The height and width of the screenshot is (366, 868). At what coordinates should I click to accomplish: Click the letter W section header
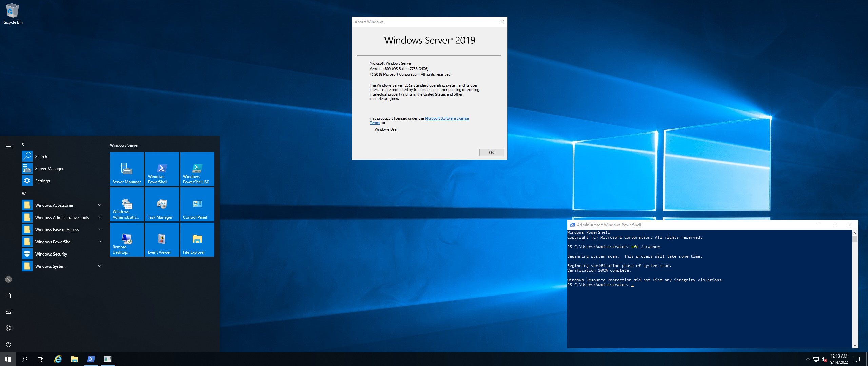point(24,194)
